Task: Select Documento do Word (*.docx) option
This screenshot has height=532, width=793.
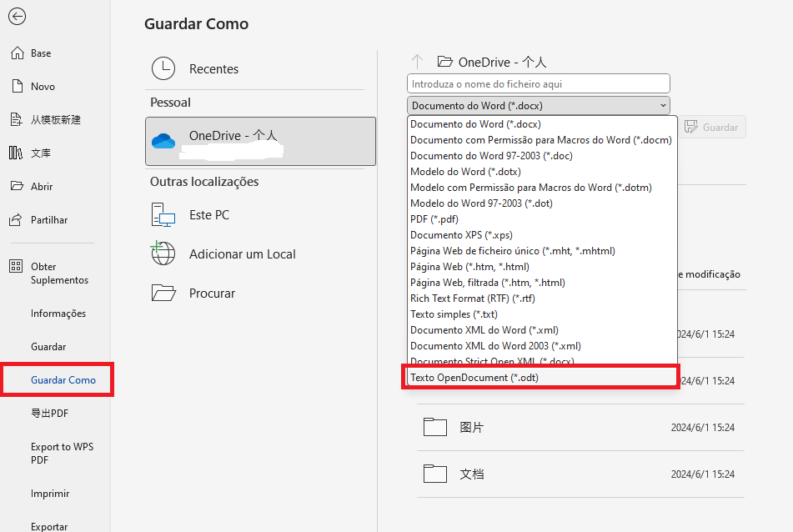Action: 542,124
